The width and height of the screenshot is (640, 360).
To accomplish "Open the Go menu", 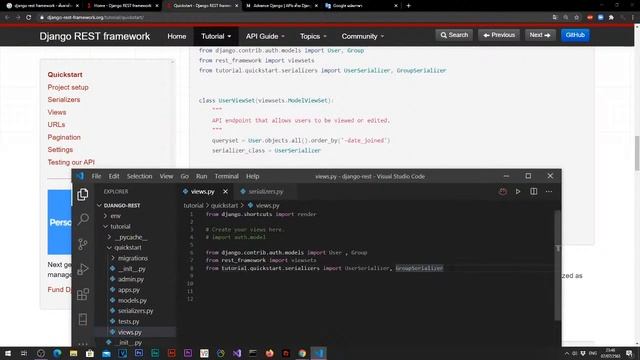I will click(184, 176).
